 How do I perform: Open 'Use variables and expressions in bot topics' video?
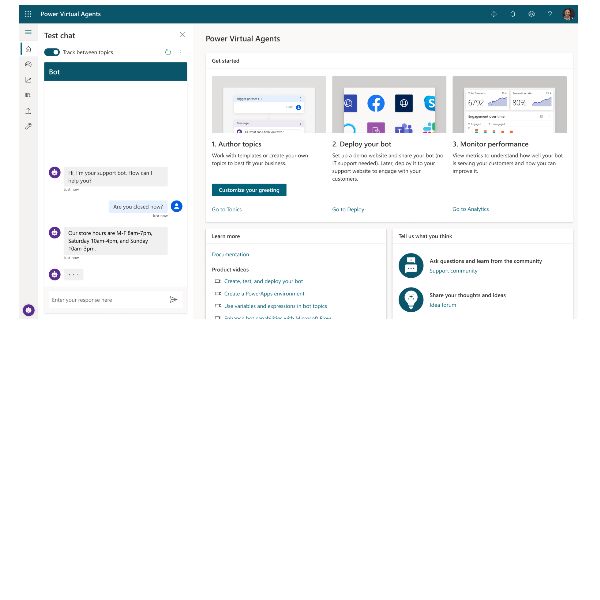[276, 306]
